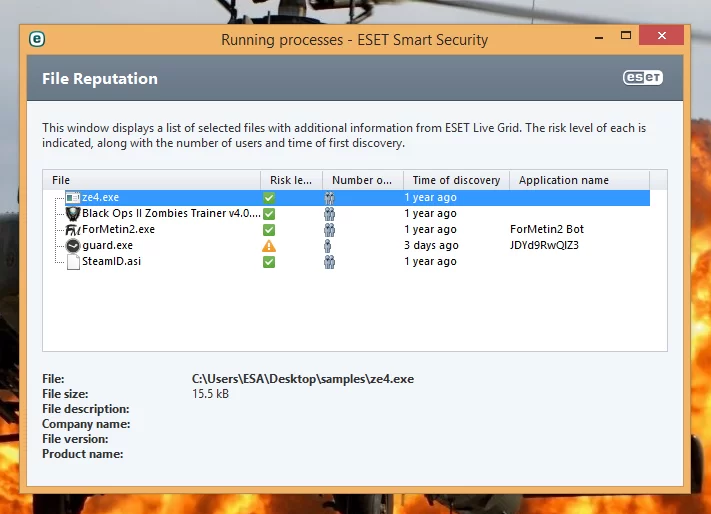
Task: Click '1 year ago' in the ze4.exe row
Action: click(430, 197)
